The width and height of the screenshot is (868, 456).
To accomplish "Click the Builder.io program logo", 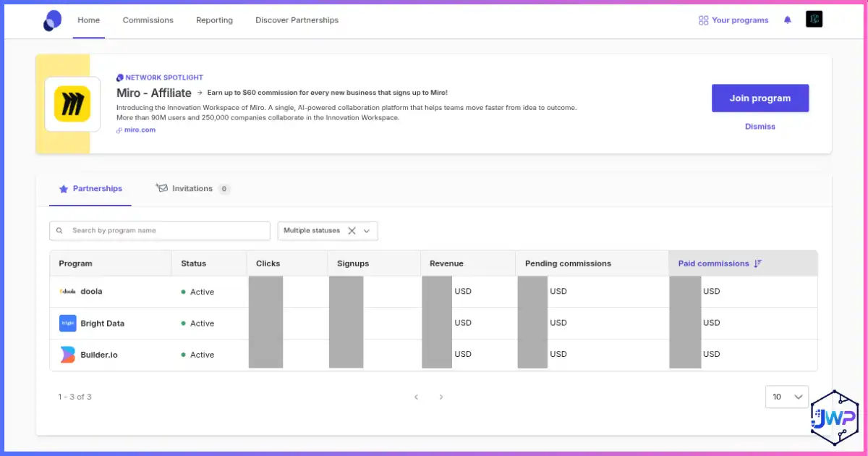I will pos(67,355).
